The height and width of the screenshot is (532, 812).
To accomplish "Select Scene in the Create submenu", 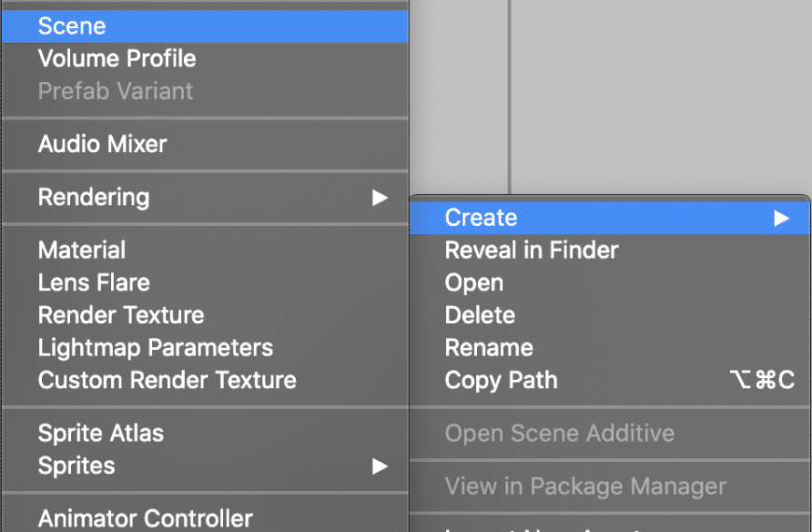I will pyautogui.click(x=205, y=26).
